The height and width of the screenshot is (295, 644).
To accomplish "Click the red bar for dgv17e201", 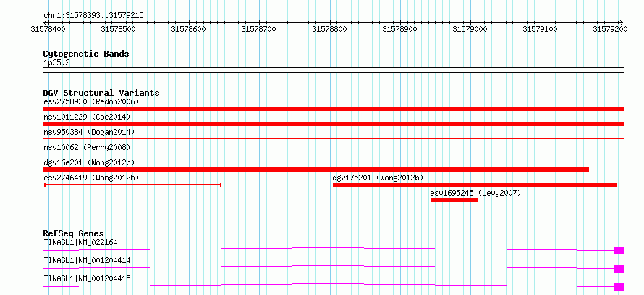I will tap(475, 185).
